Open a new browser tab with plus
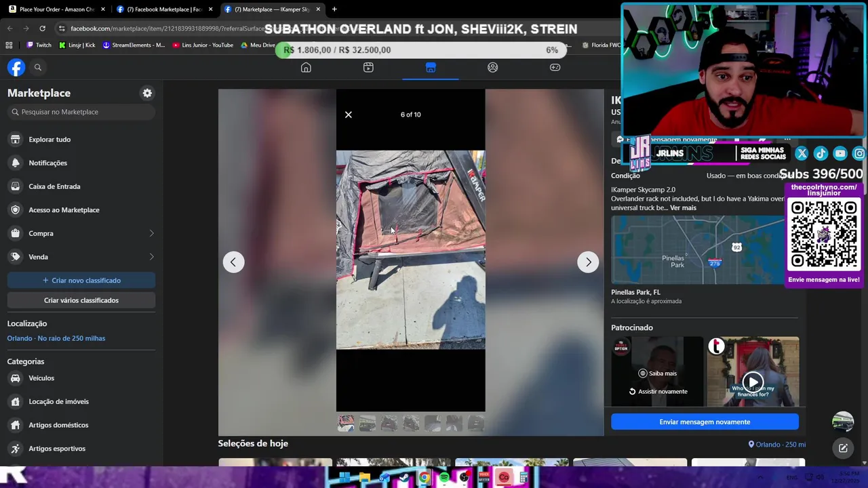 [x=334, y=9]
